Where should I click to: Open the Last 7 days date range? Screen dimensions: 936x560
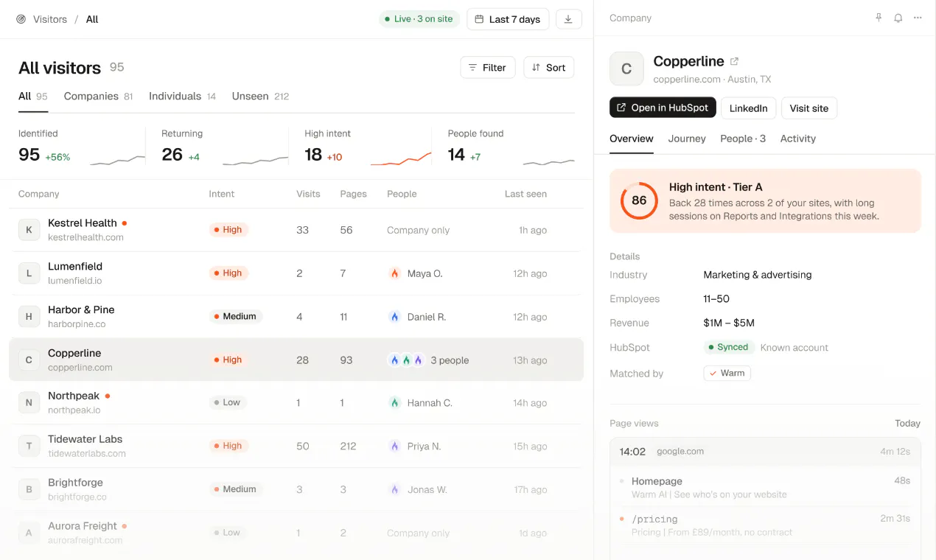click(507, 19)
